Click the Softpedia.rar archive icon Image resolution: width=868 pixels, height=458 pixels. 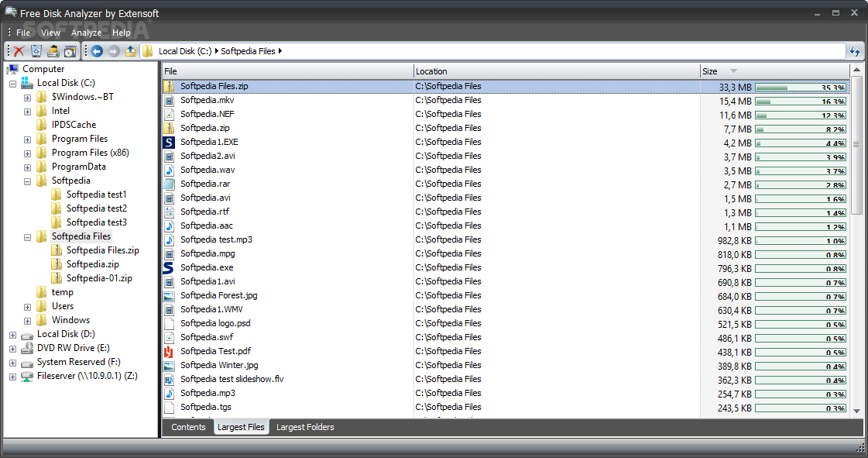(x=169, y=184)
